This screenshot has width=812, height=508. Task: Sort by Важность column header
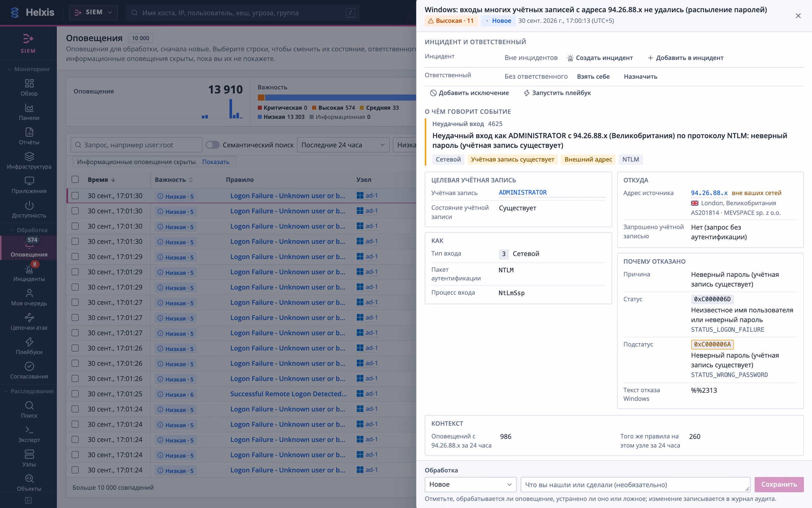pos(174,180)
